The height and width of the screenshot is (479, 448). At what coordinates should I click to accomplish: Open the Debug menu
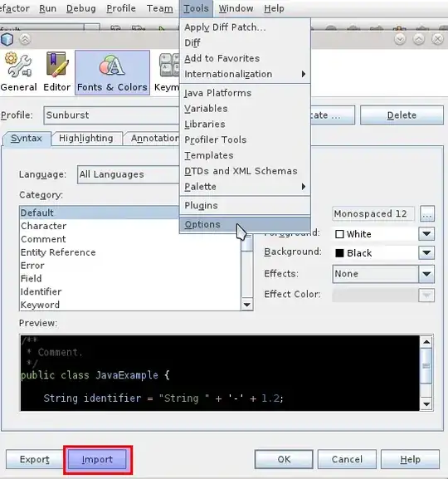coord(81,8)
